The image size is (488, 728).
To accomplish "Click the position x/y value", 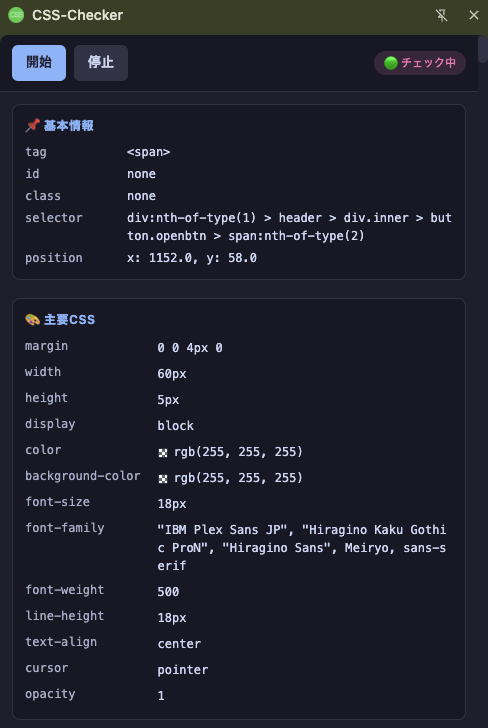I will (192, 258).
